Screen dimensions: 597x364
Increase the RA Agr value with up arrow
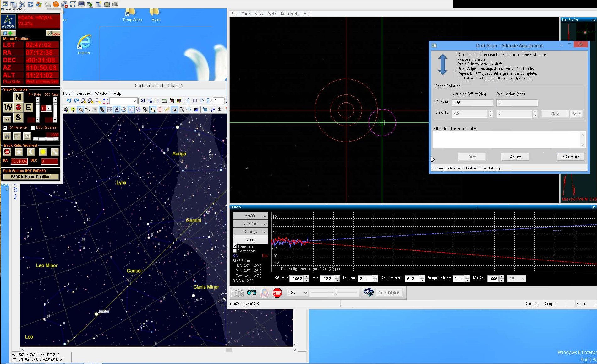pos(307,277)
